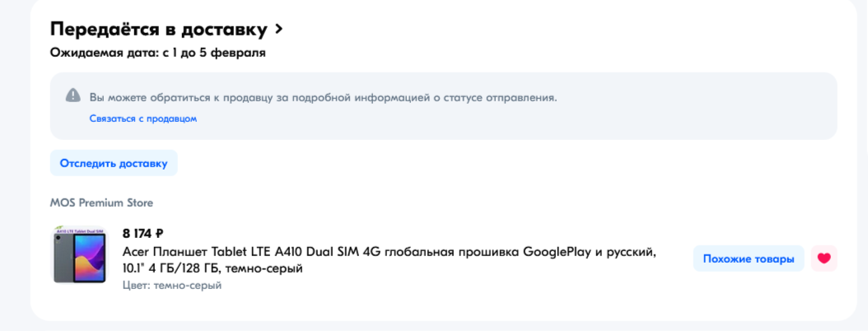Expand order via chevron beside delivery status
Image resolution: width=868 pixels, height=331 pixels.
[279, 30]
